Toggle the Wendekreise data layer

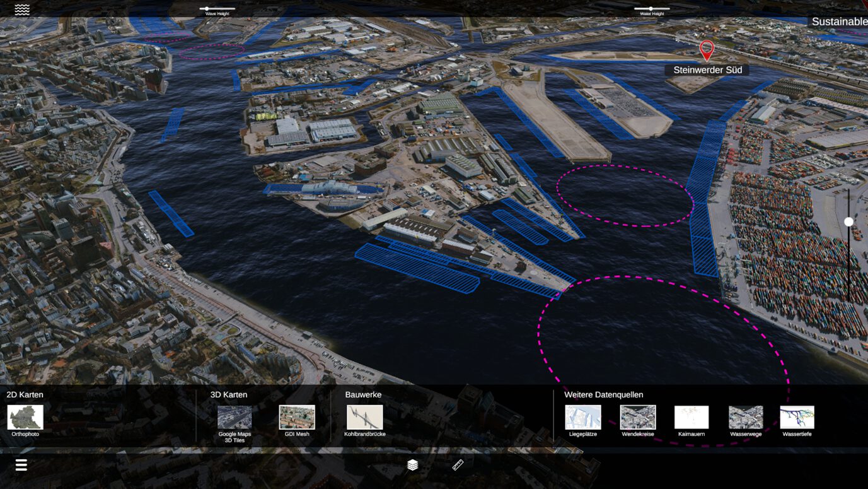pos(638,417)
